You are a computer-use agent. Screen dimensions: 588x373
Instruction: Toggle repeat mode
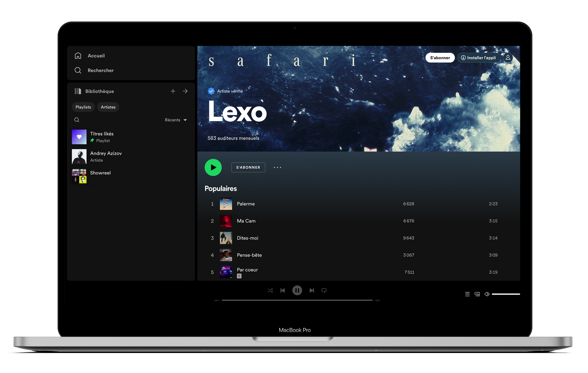coord(324,290)
